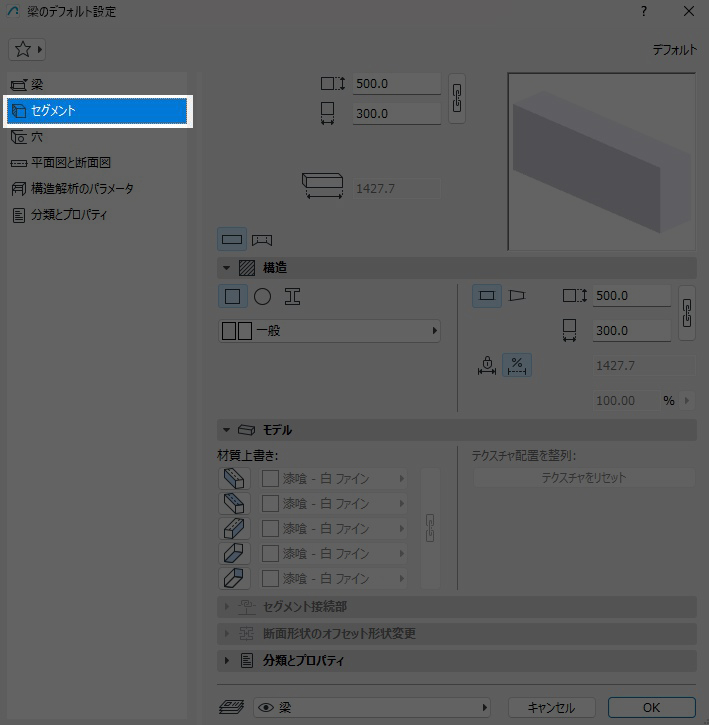The width and height of the screenshot is (709, 725).
Task: Open the 一般 building material dropdown
Action: click(x=329, y=331)
